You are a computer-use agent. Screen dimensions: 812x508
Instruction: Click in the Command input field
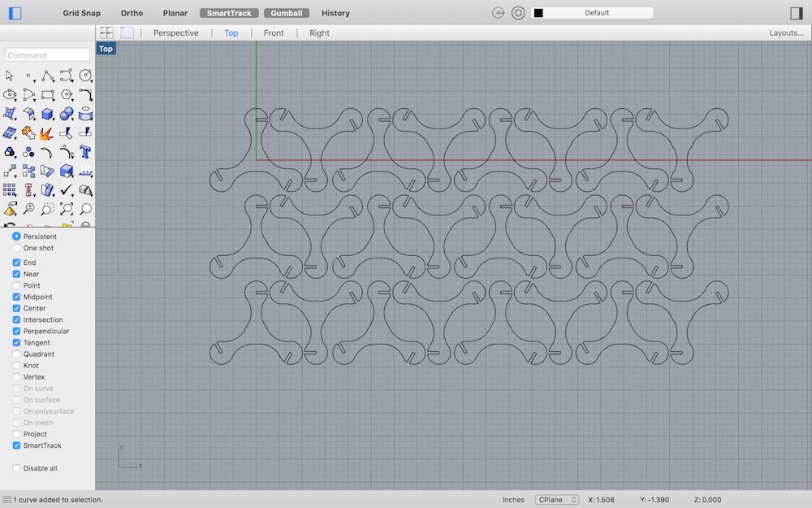pos(48,55)
